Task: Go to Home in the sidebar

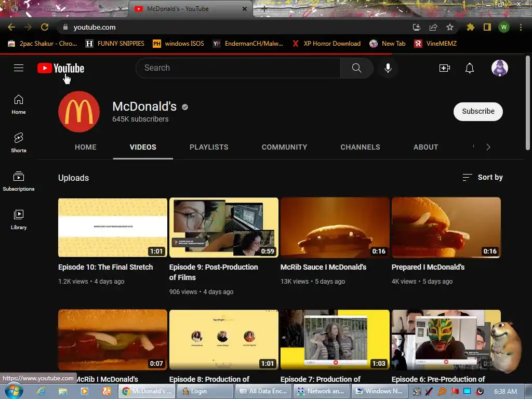Action: [x=19, y=104]
